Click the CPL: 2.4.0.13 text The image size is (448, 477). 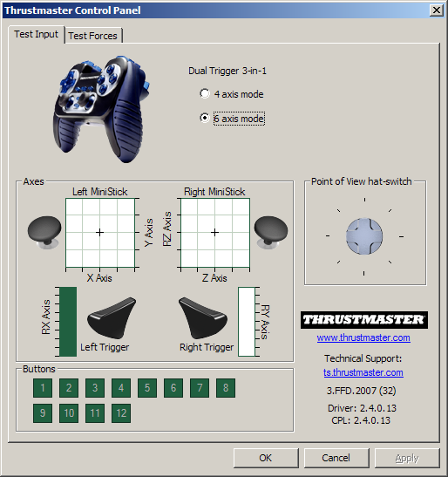tap(361, 420)
